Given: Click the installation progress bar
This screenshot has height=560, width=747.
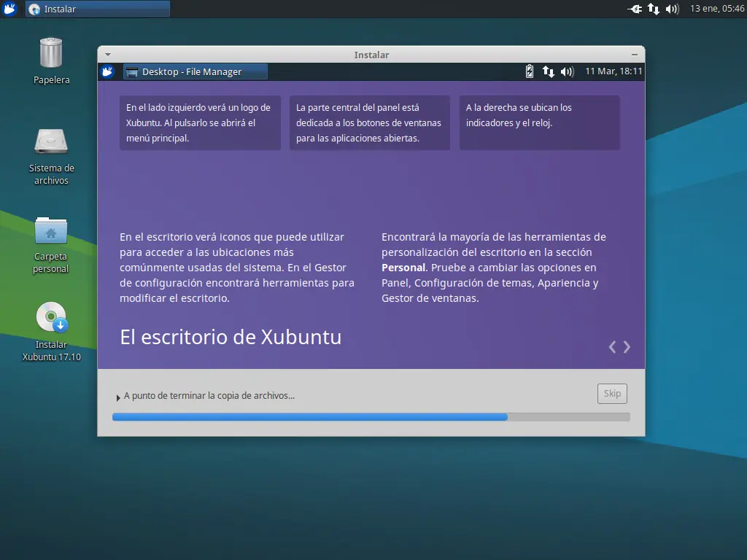Looking at the screenshot, I should coord(371,417).
